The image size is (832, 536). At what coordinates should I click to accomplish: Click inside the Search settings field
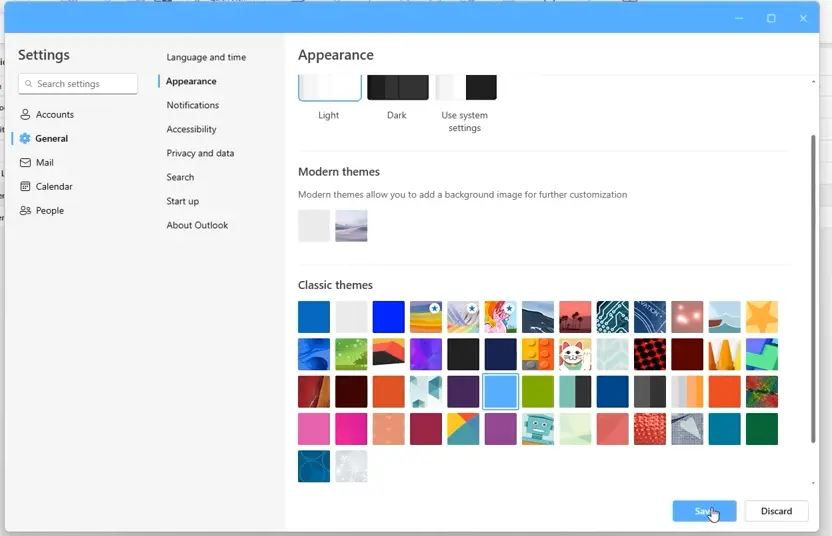pyautogui.click(x=78, y=84)
